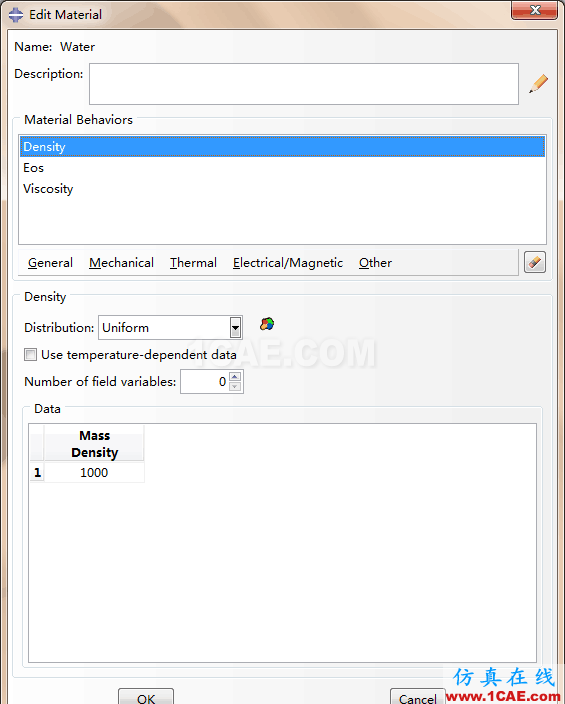Enable Use temperature-dependent data checkbox

click(31, 355)
